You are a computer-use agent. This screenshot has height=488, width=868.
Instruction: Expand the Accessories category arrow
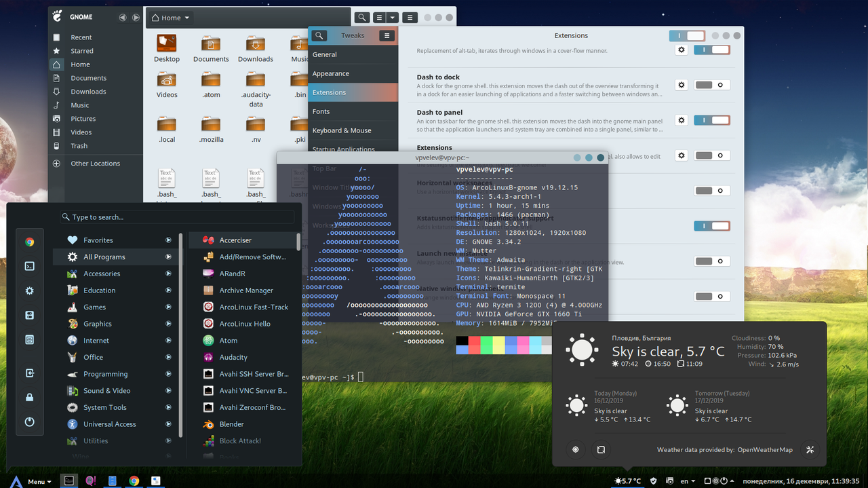[x=168, y=274]
